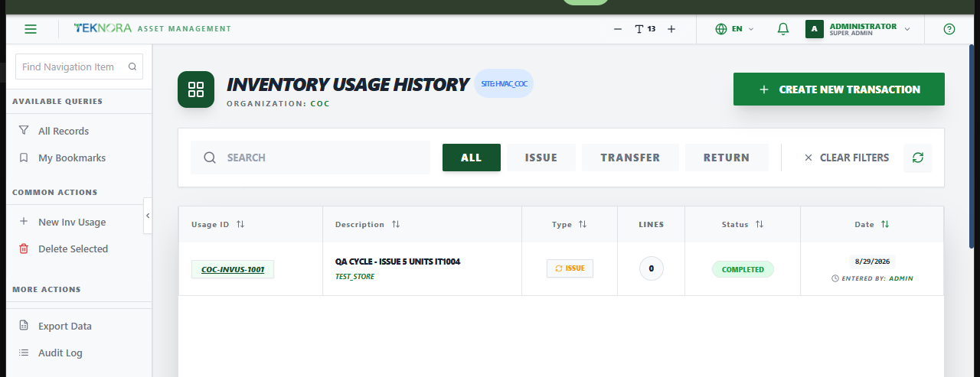Select the ISSUE filter tab
980x377 pixels.
coord(541,158)
